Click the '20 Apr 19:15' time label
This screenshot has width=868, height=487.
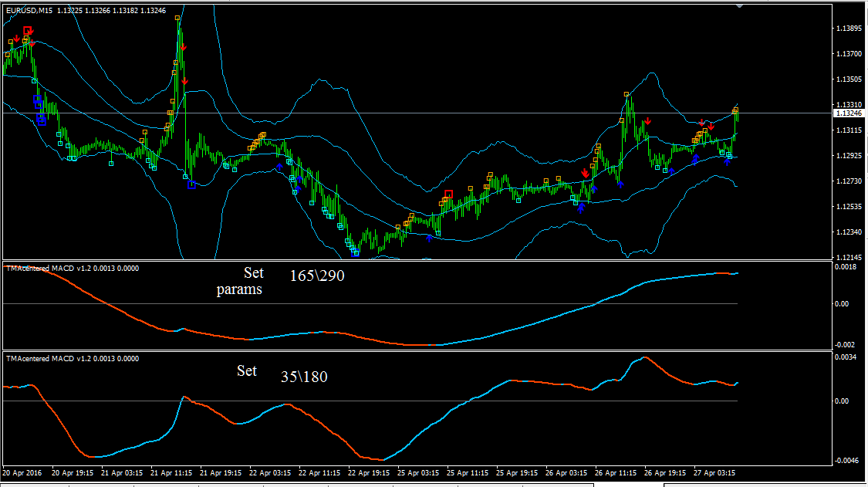click(73, 473)
